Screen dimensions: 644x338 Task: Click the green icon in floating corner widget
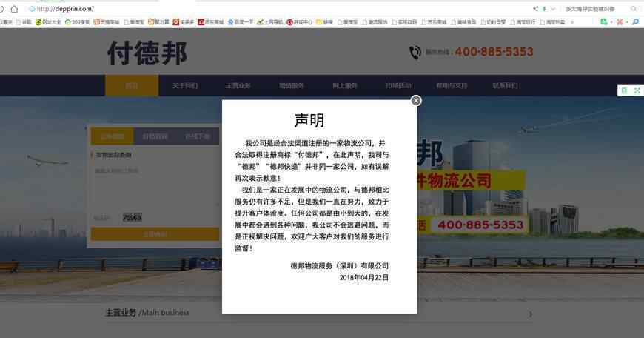tap(624, 90)
